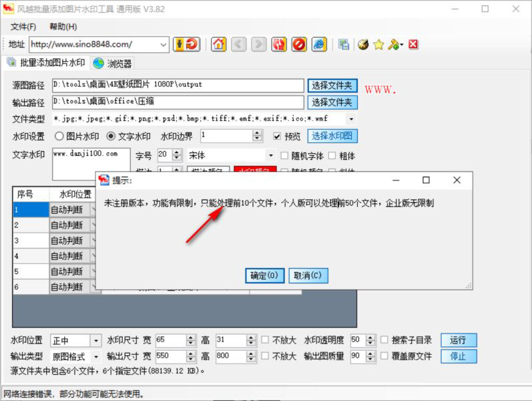
Task: Dismiss the prompt with 取消(C)
Action: [x=308, y=275]
